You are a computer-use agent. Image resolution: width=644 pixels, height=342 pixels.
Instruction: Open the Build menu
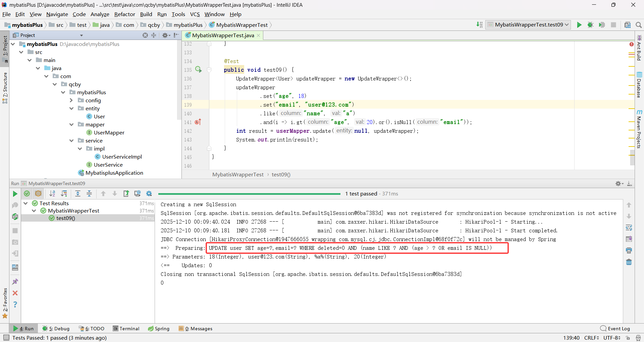coord(146,14)
